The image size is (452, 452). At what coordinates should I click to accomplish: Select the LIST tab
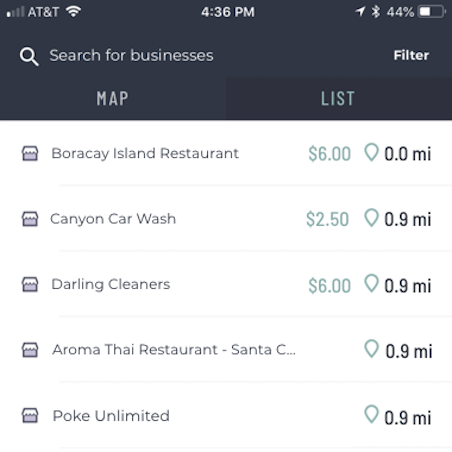[339, 99]
